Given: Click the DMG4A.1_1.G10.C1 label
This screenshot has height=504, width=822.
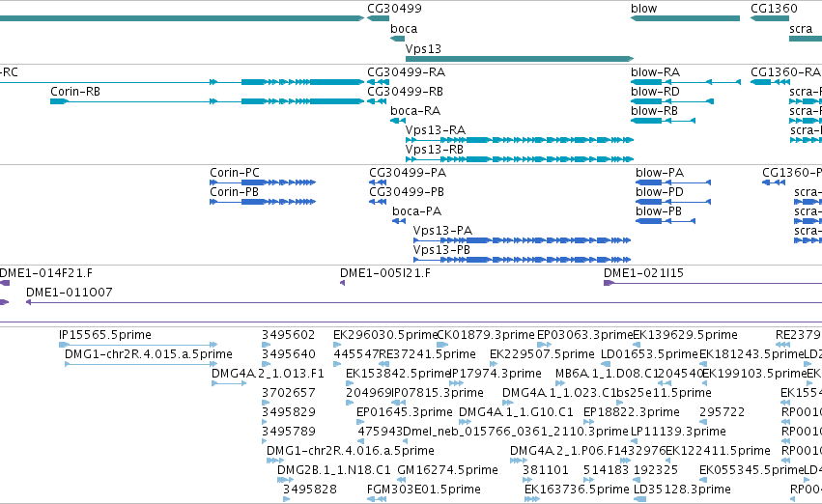Looking at the screenshot, I should [x=516, y=412].
